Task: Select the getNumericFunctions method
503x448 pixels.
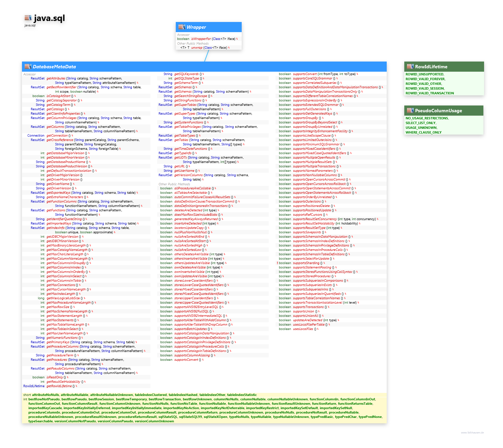Action: pyautogui.click(x=62, y=338)
